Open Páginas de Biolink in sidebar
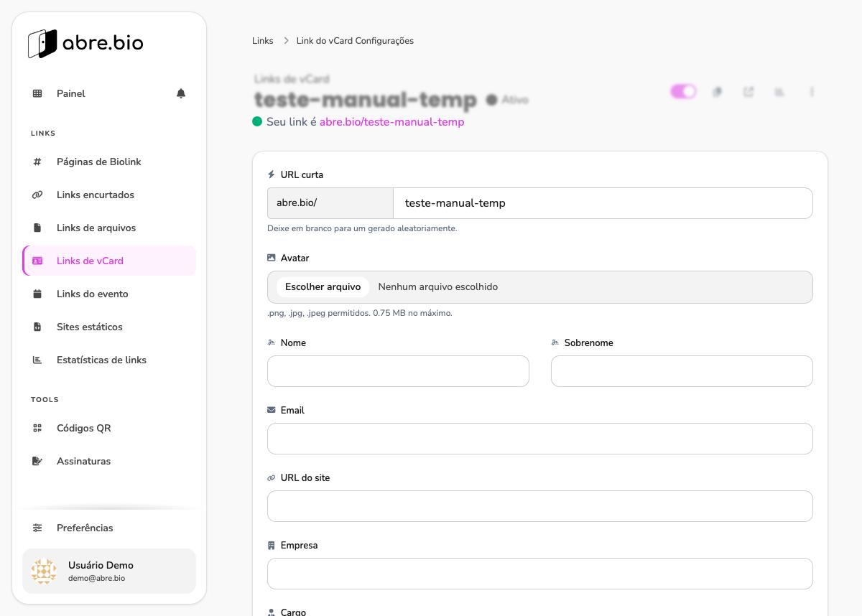The image size is (862, 616). [x=109, y=162]
